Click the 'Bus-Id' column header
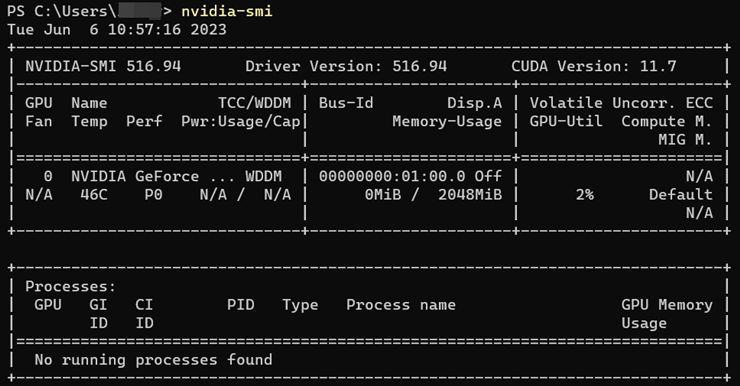This screenshot has width=740, height=386. point(346,103)
